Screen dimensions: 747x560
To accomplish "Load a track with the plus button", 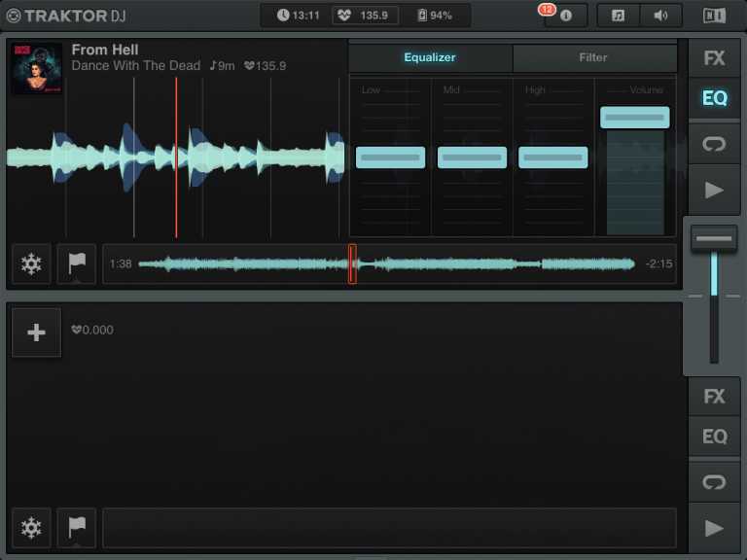I will coord(37,332).
